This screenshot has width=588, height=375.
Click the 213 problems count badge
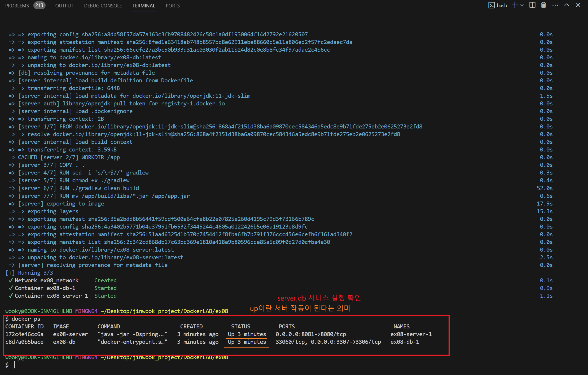click(39, 5)
